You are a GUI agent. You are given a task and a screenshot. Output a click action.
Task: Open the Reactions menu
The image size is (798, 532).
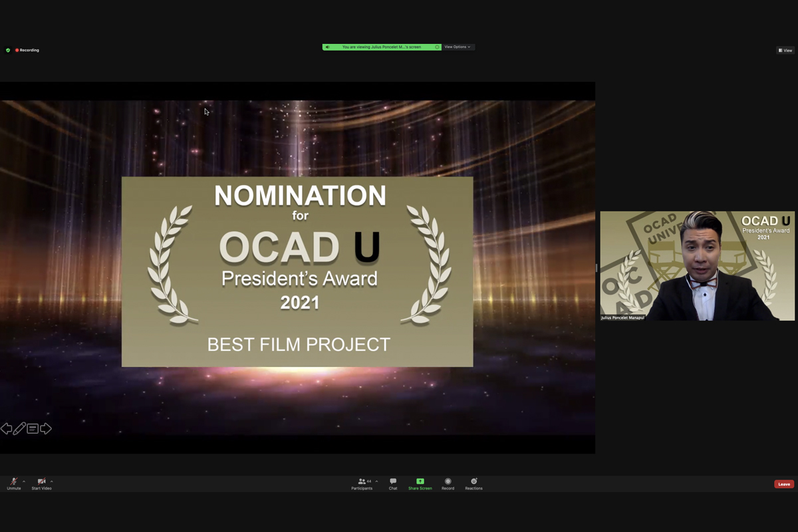point(474,483)
